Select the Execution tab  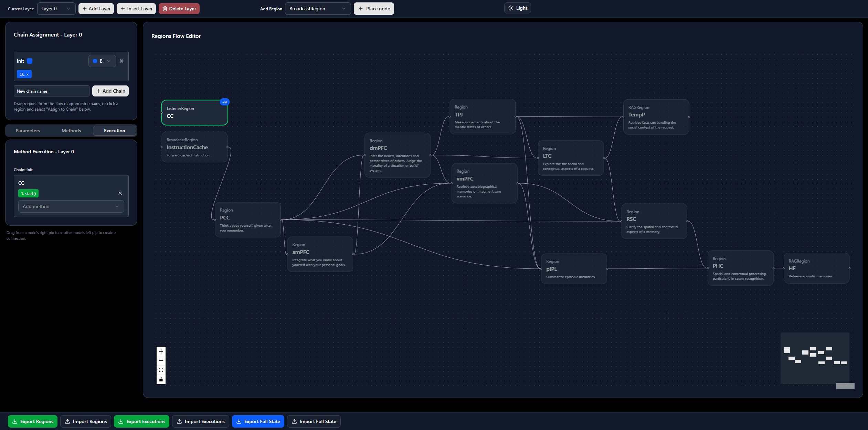pyautogui.click(x=115, y=131)
